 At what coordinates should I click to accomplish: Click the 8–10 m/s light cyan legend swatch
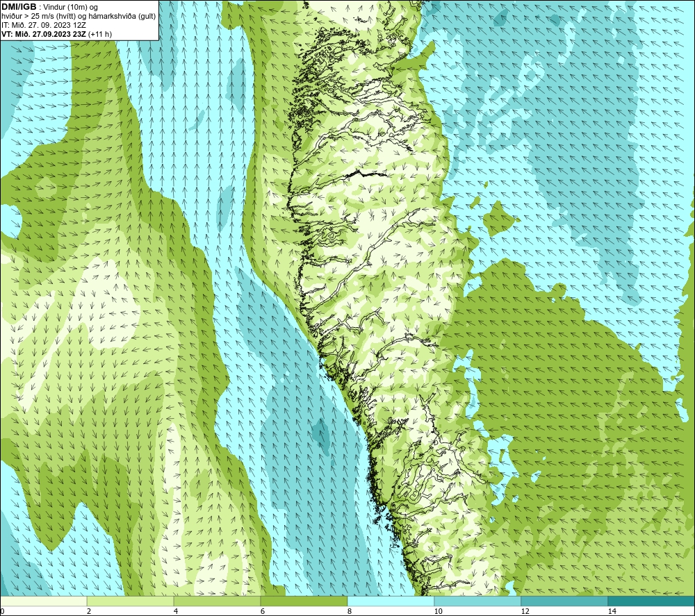pyautogui.click(x=391, y=601)
